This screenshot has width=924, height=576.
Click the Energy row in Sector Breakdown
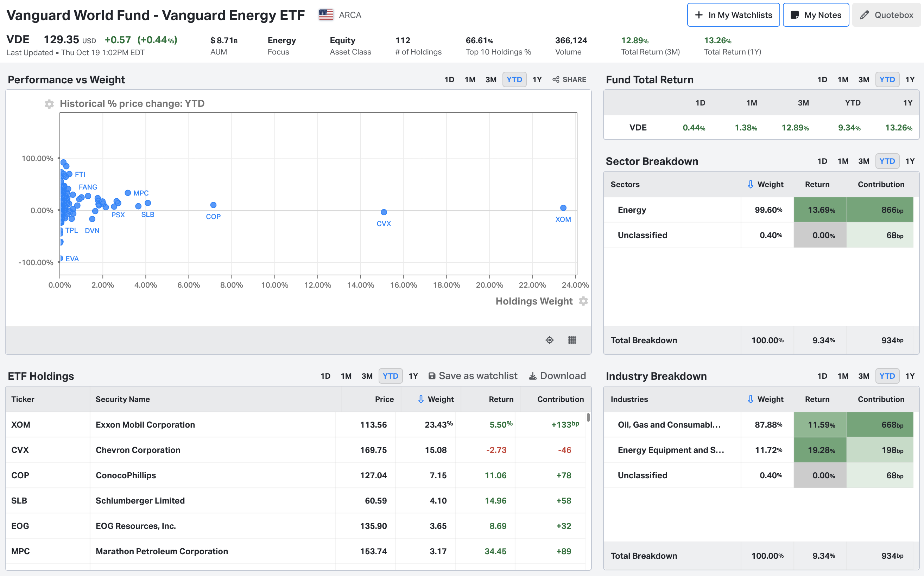(x=759, y=210)
